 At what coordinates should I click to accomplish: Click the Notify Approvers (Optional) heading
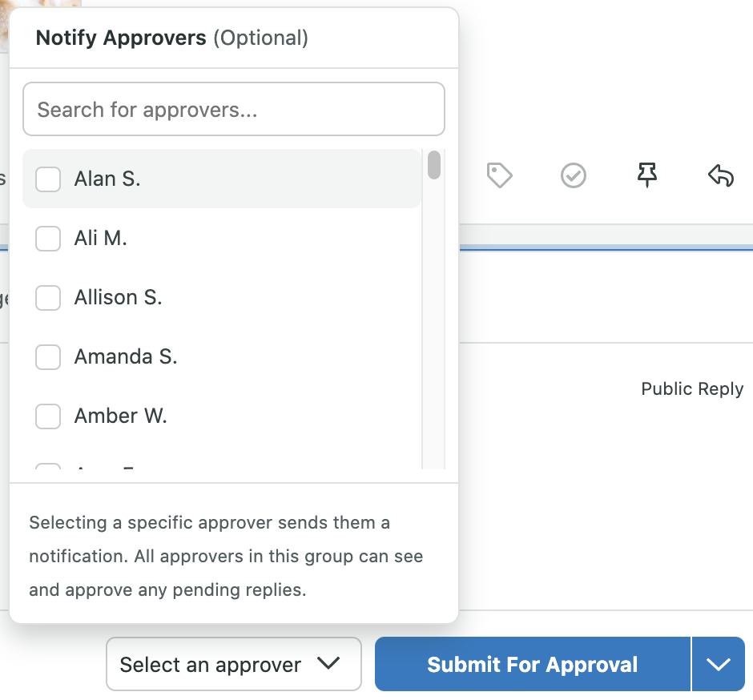[x=172, y=38]
